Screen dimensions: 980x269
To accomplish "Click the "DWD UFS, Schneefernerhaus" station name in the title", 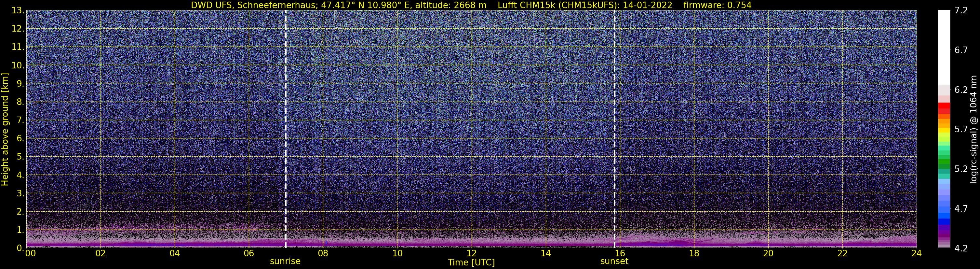I will (x=254, y=5).
